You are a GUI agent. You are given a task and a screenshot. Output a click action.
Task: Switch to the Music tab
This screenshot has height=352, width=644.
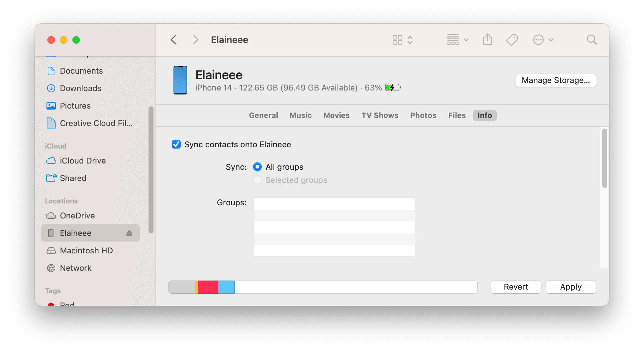(300, 115)
